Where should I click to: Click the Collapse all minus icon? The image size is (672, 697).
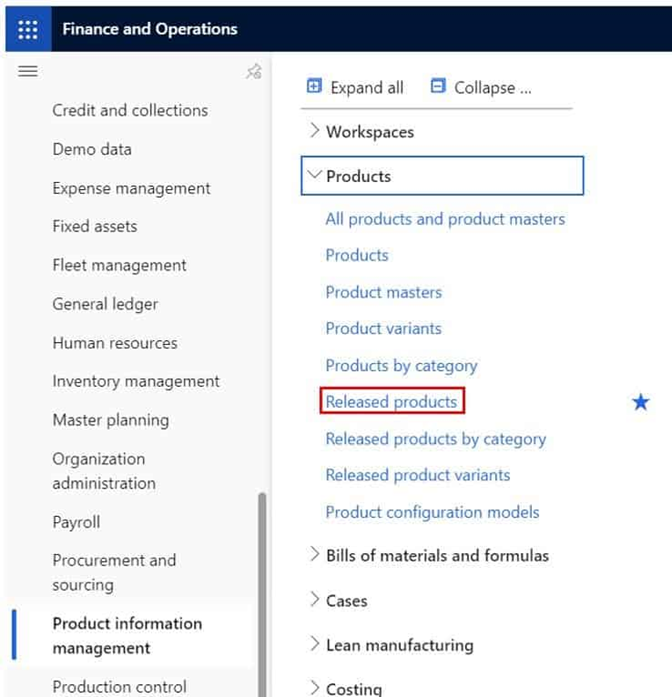pos(438,85)
